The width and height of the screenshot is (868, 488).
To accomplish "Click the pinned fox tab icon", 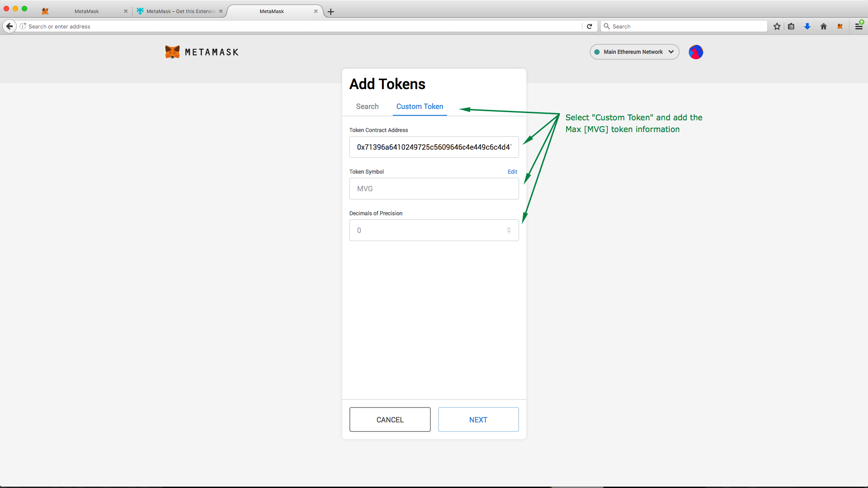I will [x=45, y=11].
